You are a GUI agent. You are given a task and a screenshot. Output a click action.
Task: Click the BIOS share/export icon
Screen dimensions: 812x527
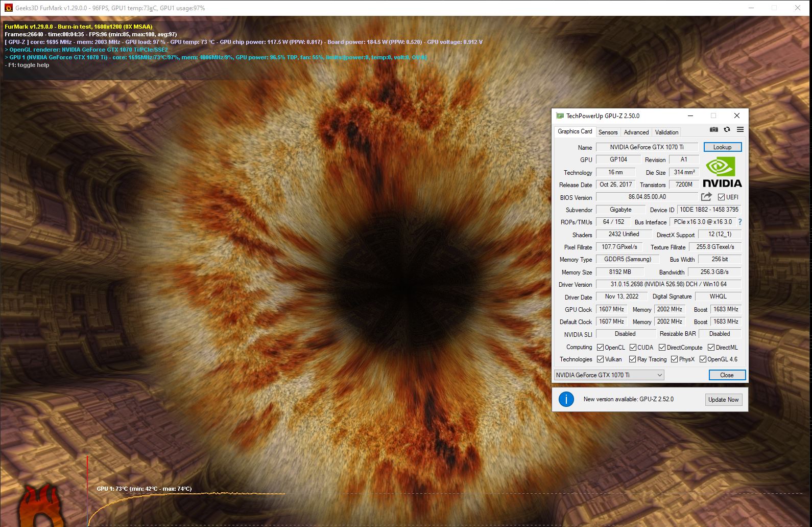pyautogui.click(x=706, y=197)
